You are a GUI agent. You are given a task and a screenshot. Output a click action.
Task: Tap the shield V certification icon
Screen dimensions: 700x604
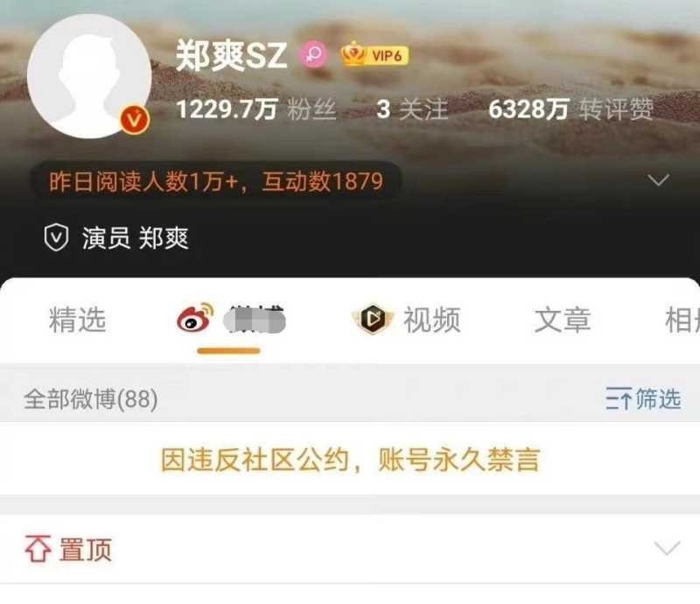click(x=56, y=237)
